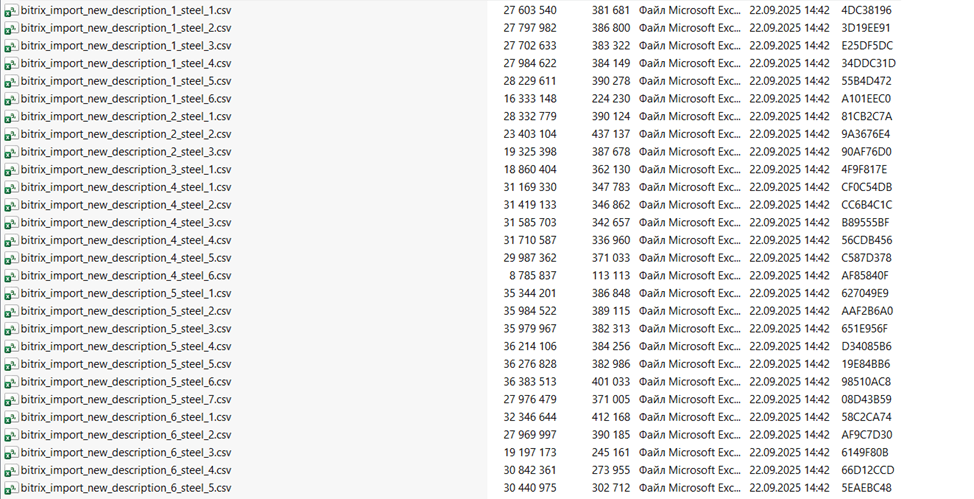The image size is (974, 499).
Task: Click the name bitrix_import_new_description_4_steel_6.csv
Action: [x=126, y=276]
